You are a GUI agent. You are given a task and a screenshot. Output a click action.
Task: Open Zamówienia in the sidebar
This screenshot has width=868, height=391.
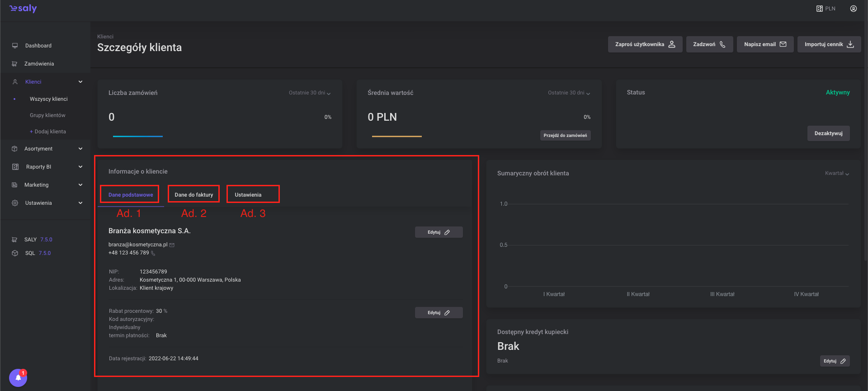39,64
